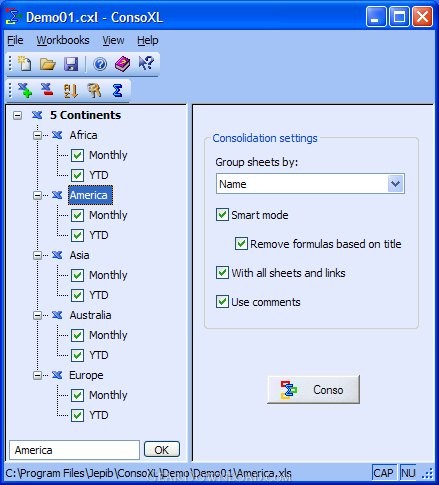Open a file with the folder icon
The height and width of the screenshot is (485, 439).
click(48, 63)
